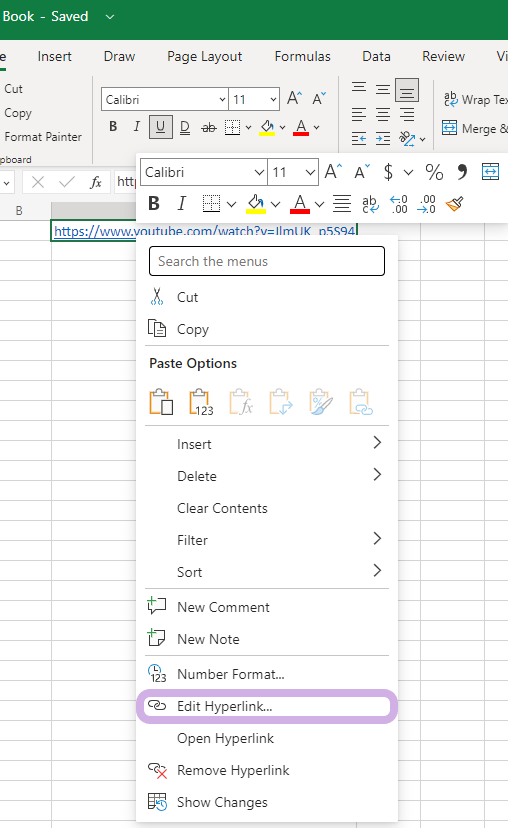Image resolution: width=508 pixels, height=828 pixels.
Task: Choose Cut in context menu
Action: [x=267, y=297]
